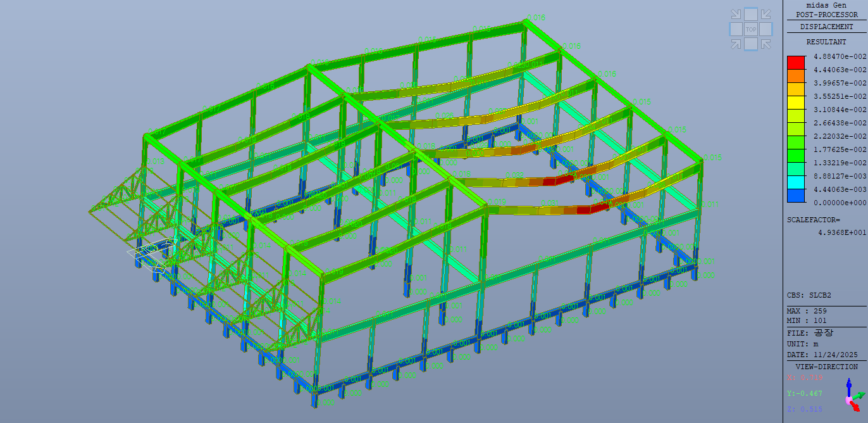Click the red legend color swatch
This screenshot has height=423, width=868.
(795, 63)
